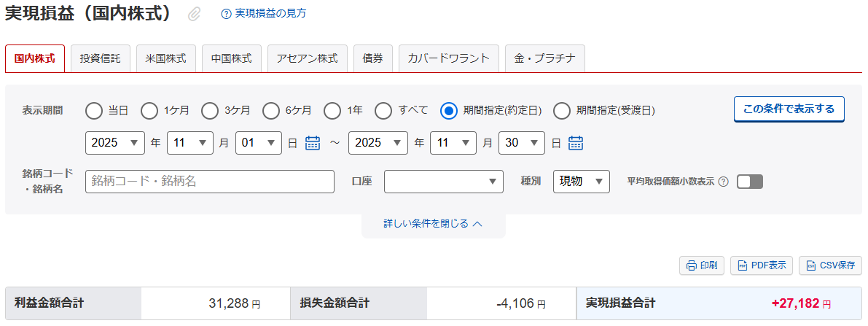Select the 当日 radio button
This screenshot has width=868, height=326.
point(94,111)
